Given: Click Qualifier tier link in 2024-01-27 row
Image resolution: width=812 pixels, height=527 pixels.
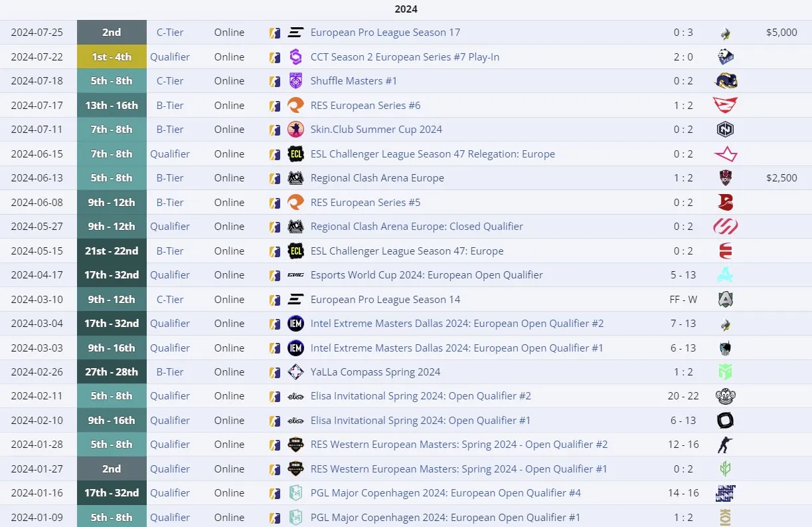Looking at the screenshot, I should 170,469.
